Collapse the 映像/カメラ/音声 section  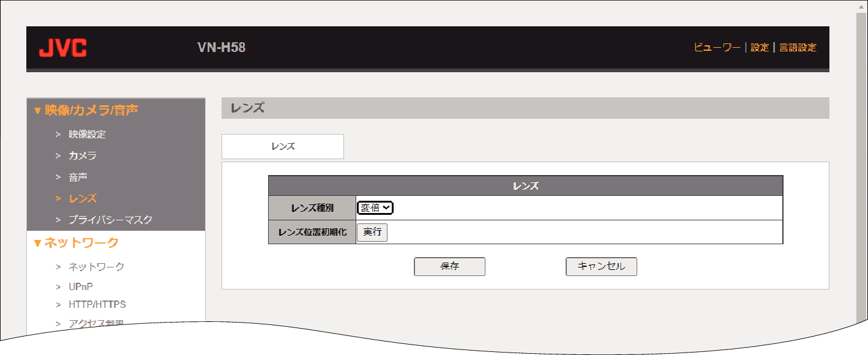coord(86,110)
